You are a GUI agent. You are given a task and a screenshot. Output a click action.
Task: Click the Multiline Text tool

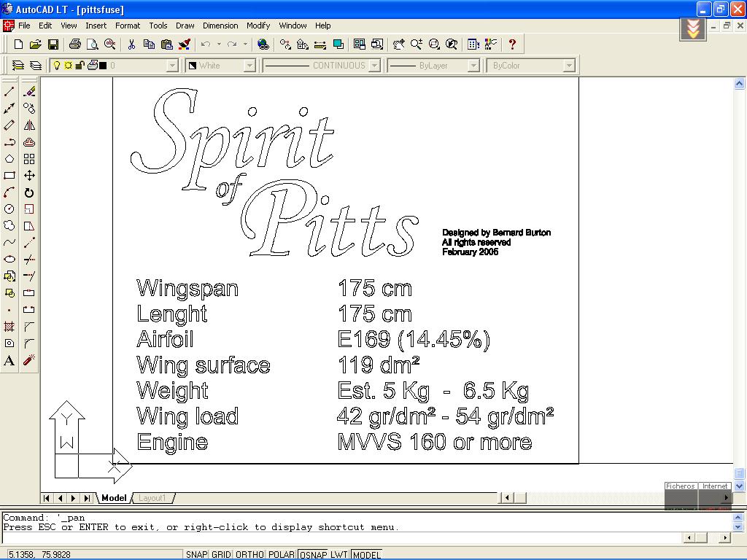[x=9, y=360]
